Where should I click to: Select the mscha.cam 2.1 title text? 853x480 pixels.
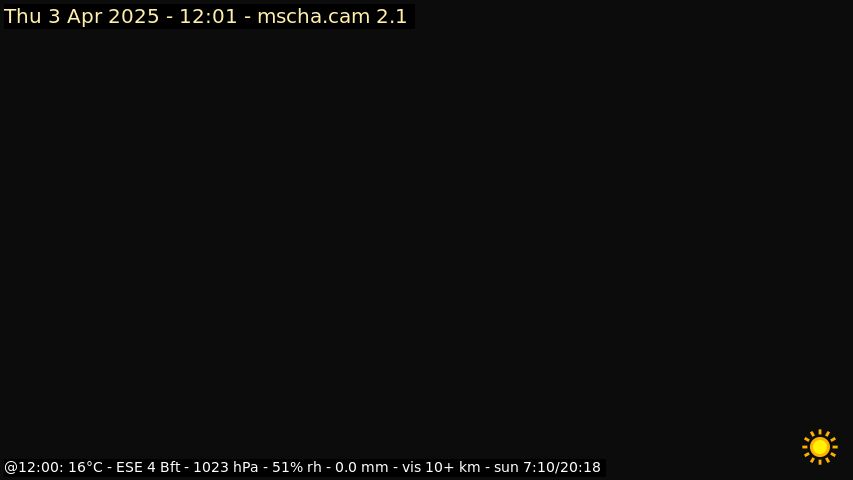(x=332, y=16)
